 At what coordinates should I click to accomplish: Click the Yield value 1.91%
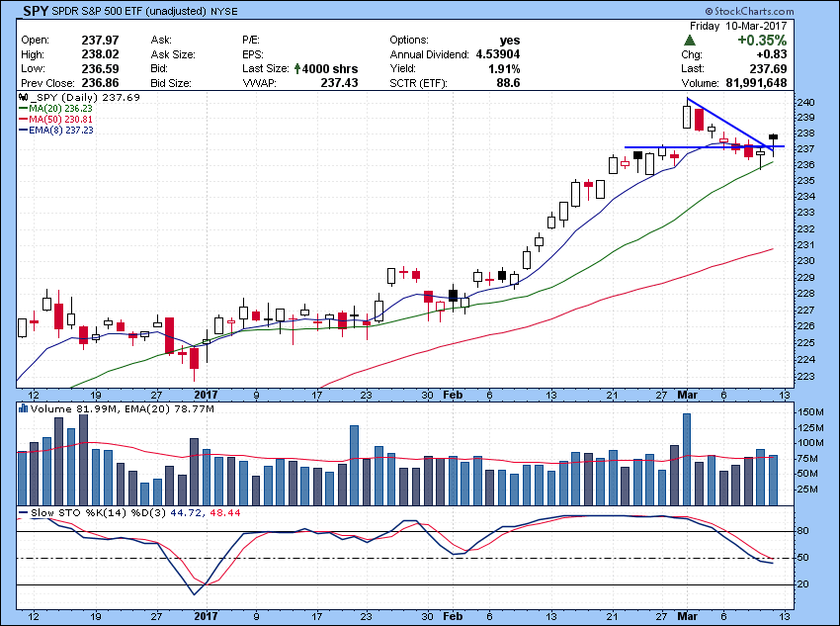(504, 68)
